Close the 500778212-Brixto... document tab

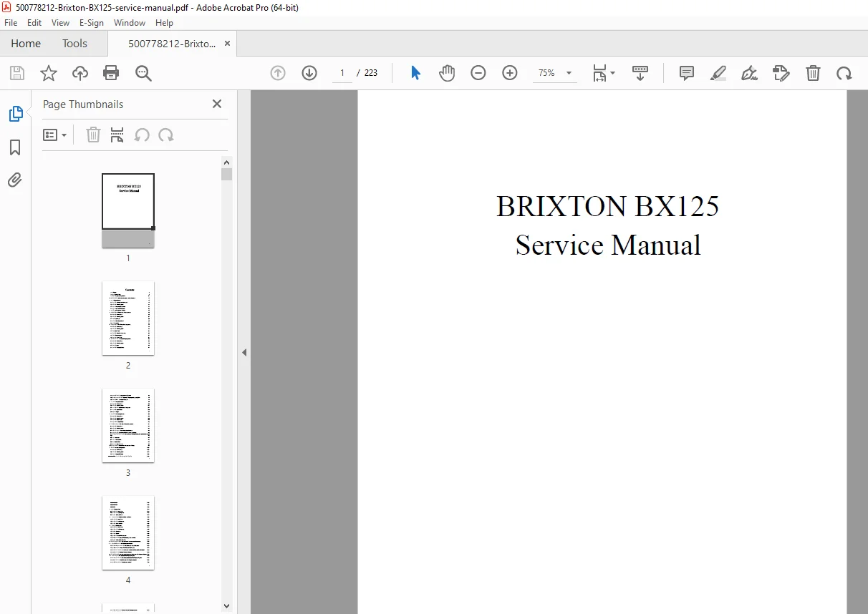pyautogui.click(x=228, y=44)
